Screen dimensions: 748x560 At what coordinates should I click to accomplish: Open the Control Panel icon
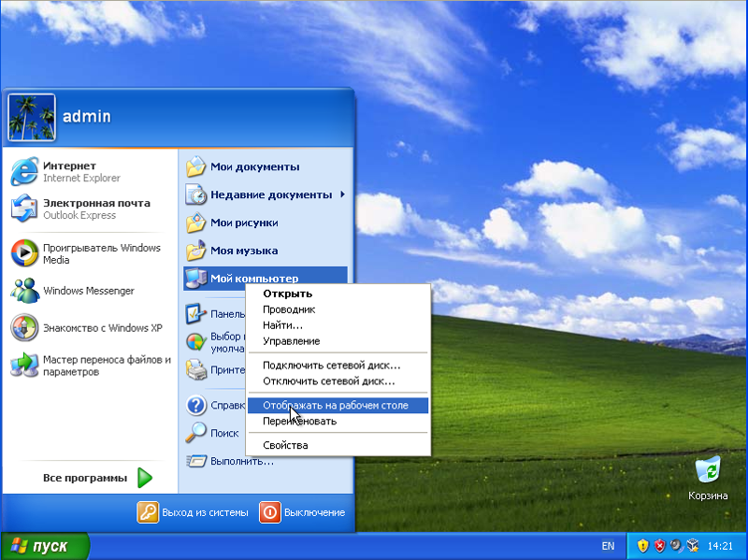195,314
